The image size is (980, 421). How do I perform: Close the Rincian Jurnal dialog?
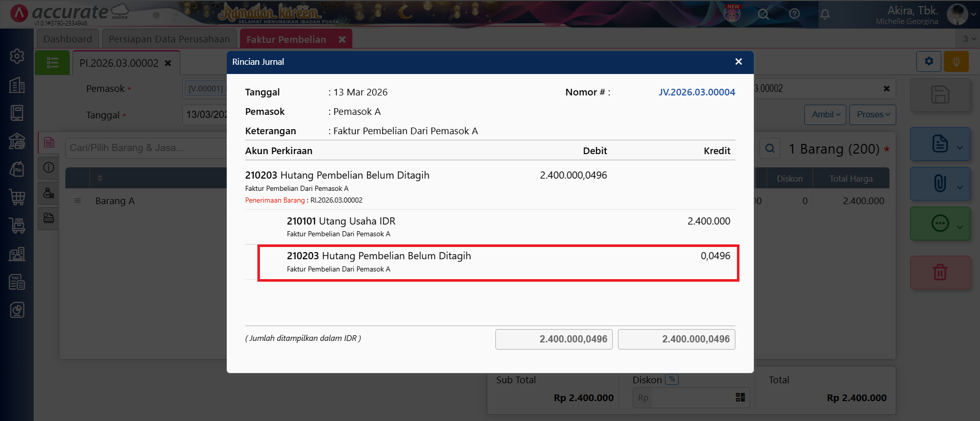738,62
